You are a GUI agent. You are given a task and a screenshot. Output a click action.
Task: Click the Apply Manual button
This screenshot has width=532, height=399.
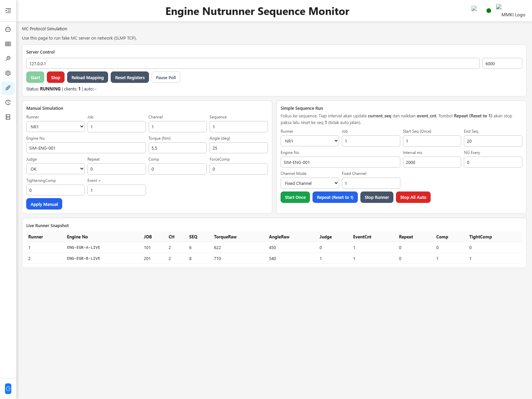pyautogui.click(x=44, y=204)
